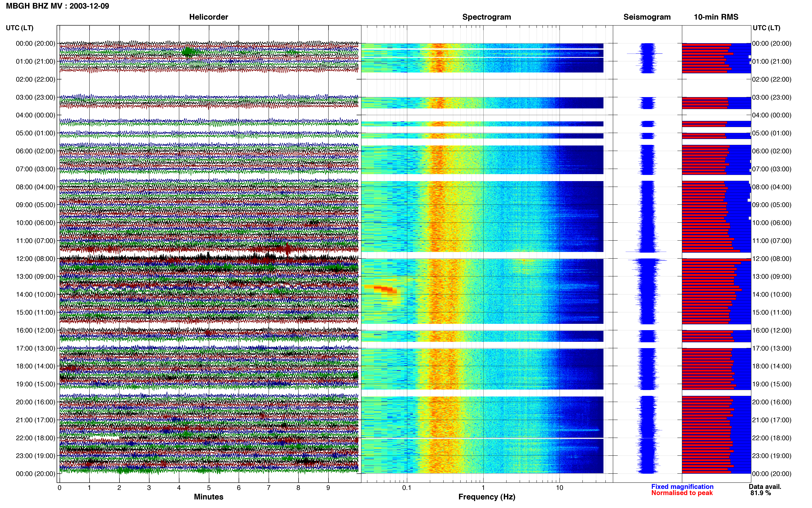Click the right time label '08:00 (04:00)'

pyautogui.click(x=772, y=187)
